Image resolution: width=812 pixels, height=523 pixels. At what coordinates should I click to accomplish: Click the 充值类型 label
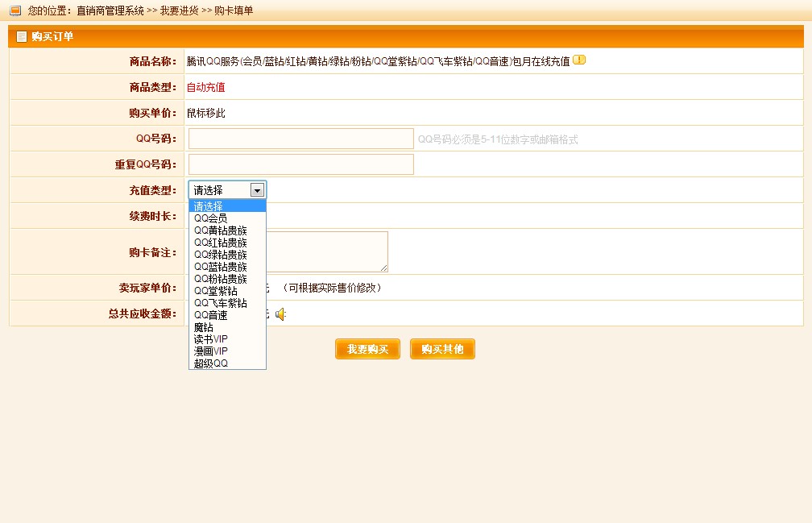pos(153,190)
